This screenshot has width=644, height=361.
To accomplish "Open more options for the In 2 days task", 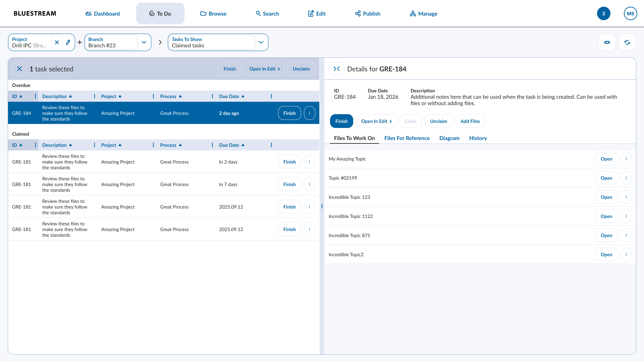I will pos(310,162).
